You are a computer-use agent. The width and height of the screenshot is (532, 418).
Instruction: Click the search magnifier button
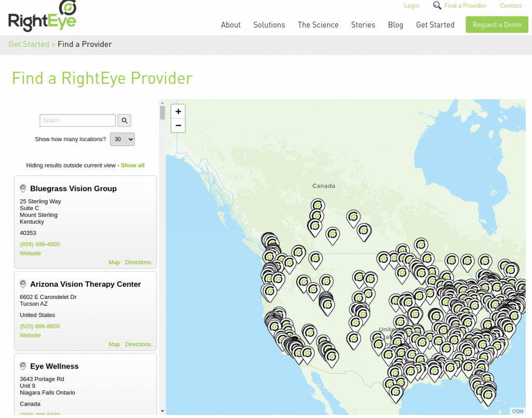(x=125, y=121)
